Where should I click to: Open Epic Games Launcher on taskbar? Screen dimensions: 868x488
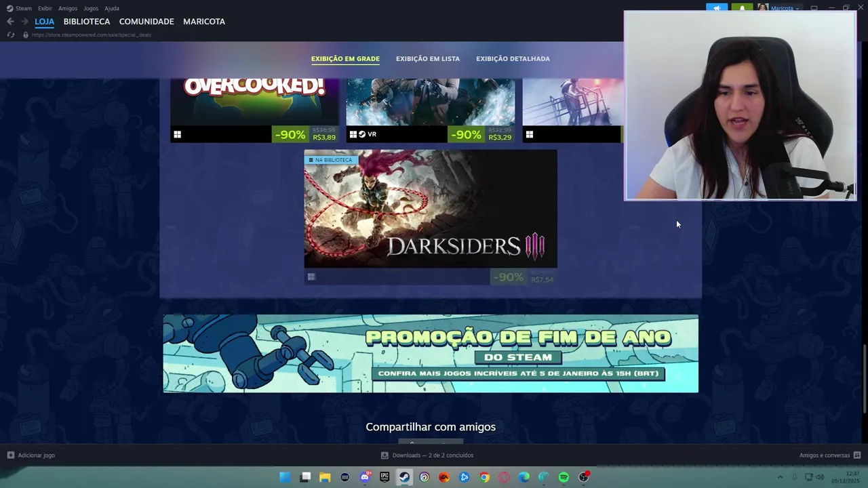(x=384, y=477)
